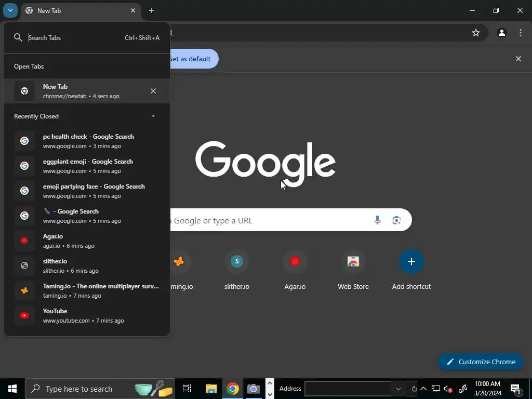Click Type here to search box
Screen dimensions: 532x399
click(x=100, y=389)
